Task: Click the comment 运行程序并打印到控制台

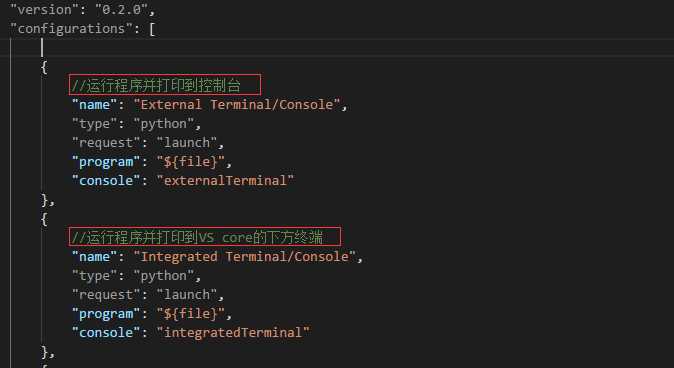Action: tap(156, 86)
